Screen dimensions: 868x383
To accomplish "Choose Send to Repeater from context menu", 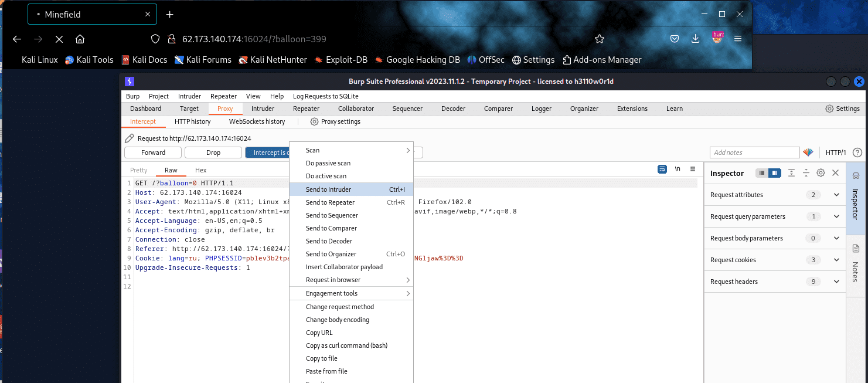I will click(x=330, y=202).
